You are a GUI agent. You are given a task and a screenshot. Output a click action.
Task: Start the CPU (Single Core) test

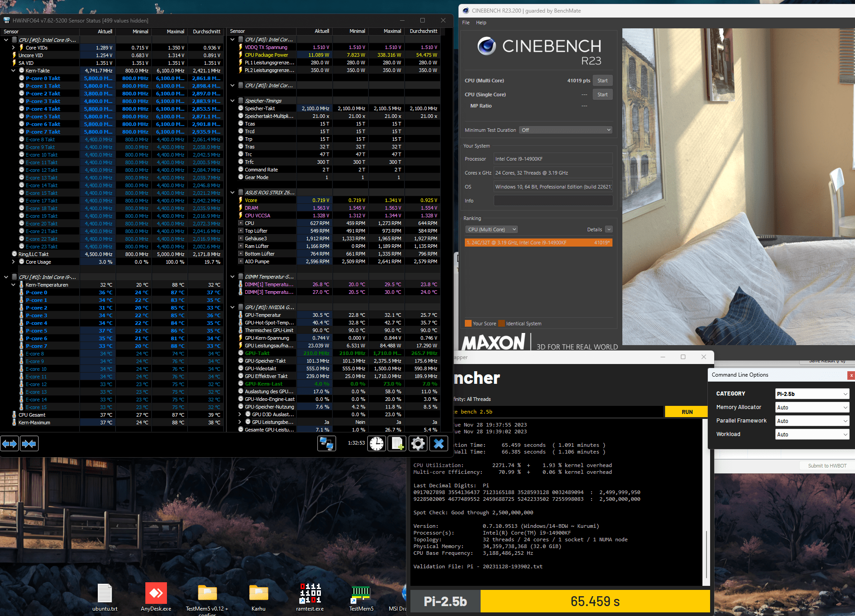(x=603, y=94)
